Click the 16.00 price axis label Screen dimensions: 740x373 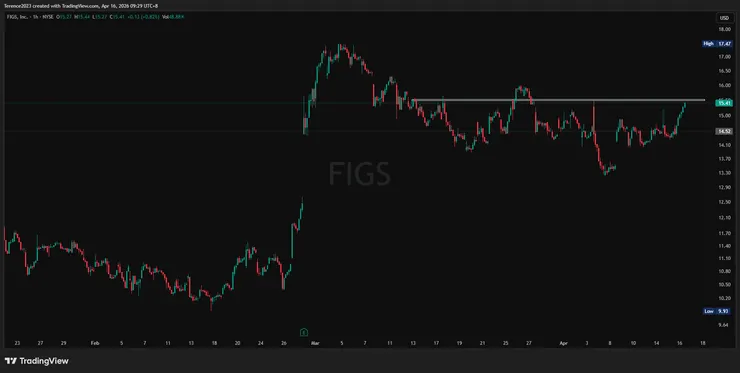[x=724, y=85]
